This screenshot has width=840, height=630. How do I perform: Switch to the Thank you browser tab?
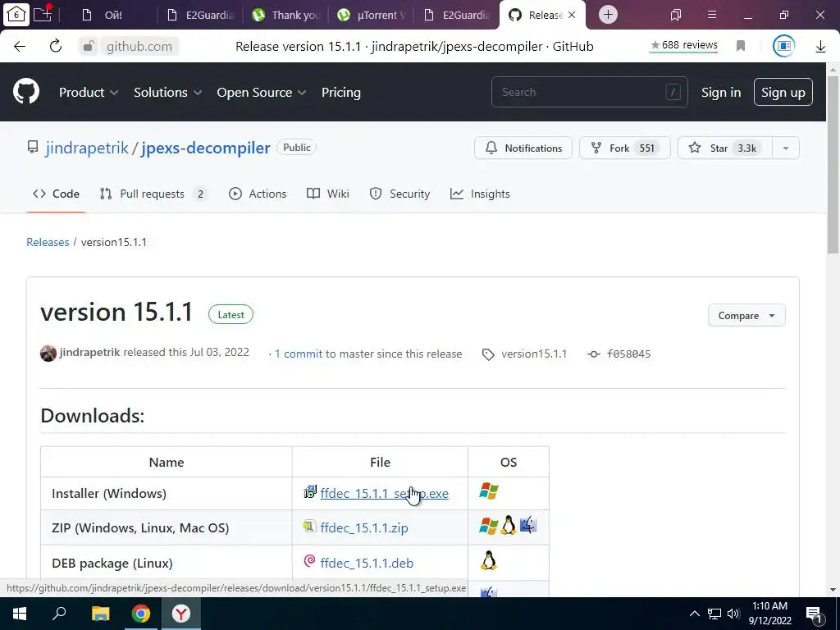285,15
